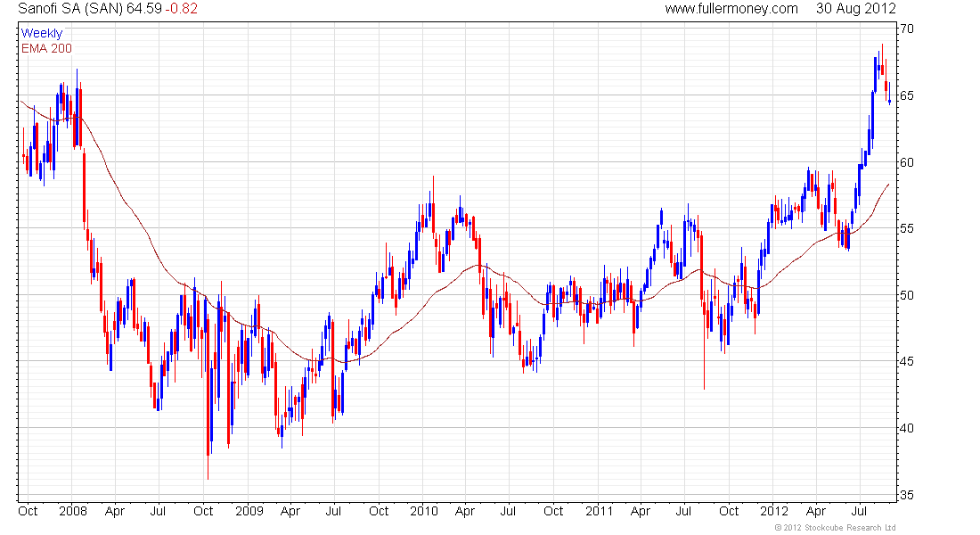This screenshot has height=535, width=980.
Task: Click the x-axis label '2009'
Action: pyautogui.click(x=249, y=511)
